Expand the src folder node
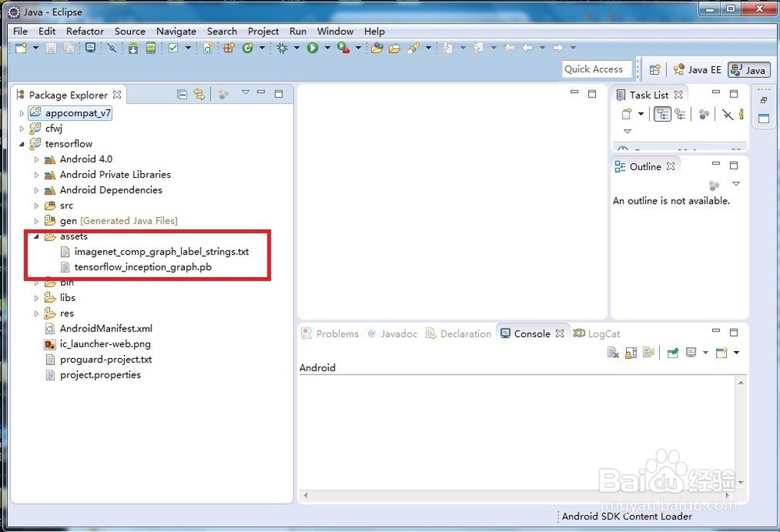Screen dimensions: 780x532 tap(37, 206)
